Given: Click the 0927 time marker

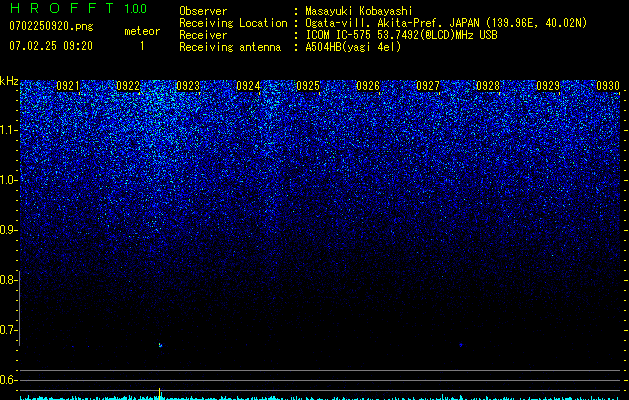Looking at the screenshot, I should pos(428,86).
